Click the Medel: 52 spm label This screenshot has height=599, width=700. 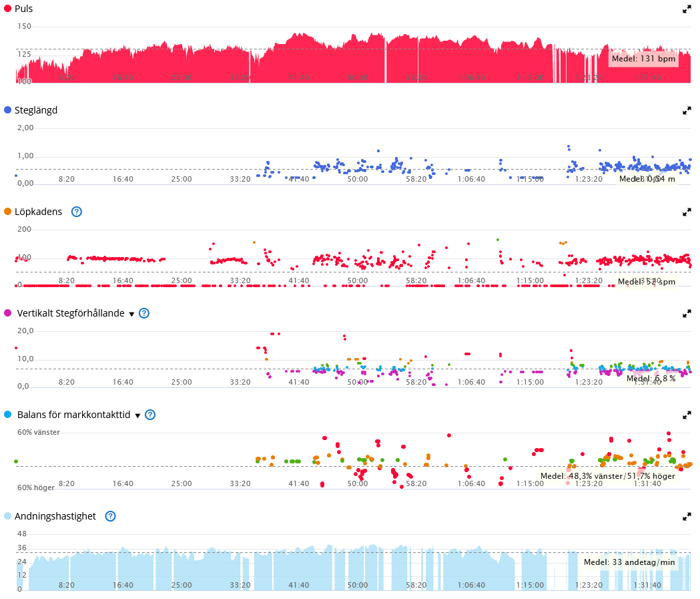[x=647, y=281]
